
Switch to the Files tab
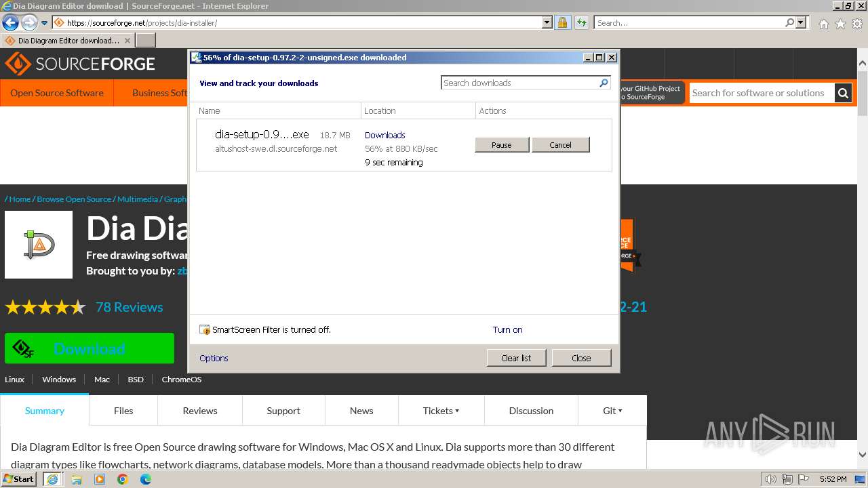pyautogui.click(x=123, y=411)
